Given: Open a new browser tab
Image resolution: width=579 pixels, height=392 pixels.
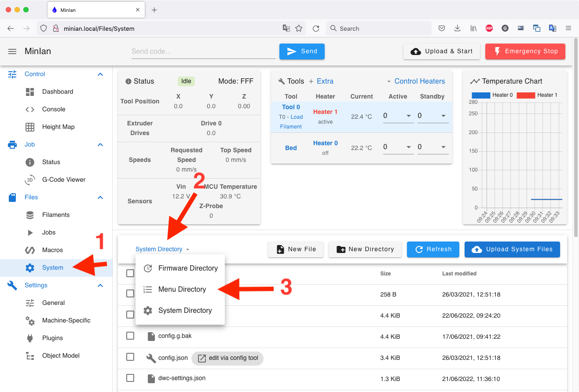Looking at the screenshot, I should click(154, 10).
